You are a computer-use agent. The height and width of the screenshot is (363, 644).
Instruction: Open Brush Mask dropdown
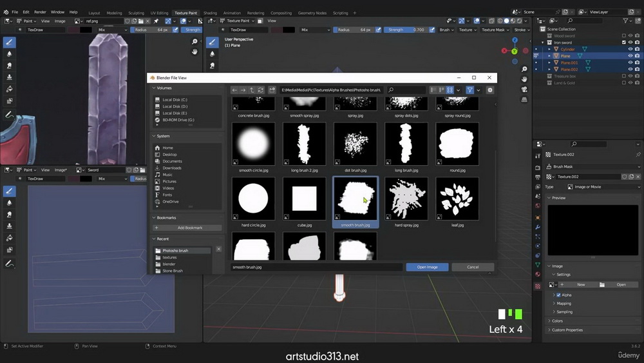[592, 166]
